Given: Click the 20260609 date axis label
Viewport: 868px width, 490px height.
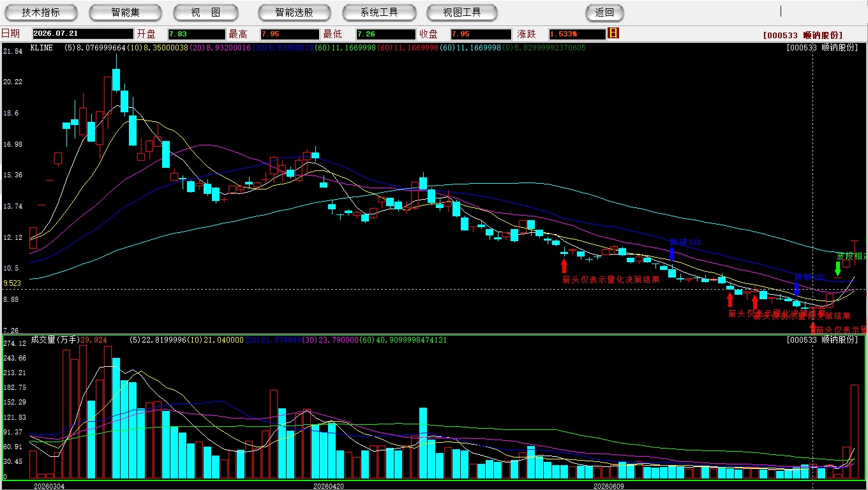Looking at the screenshot, I should 609,486.
